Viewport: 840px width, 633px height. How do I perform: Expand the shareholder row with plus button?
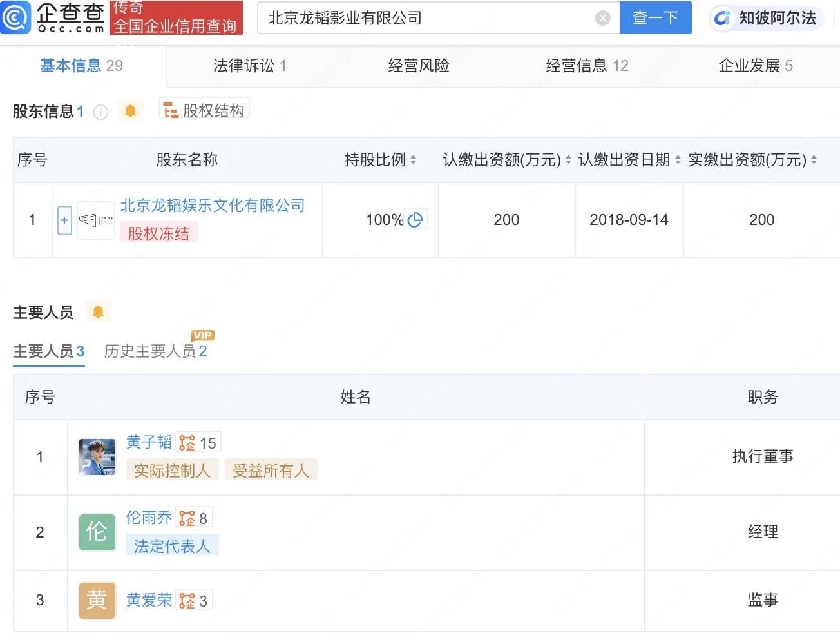pyautogui.click(x=64, y=220)
